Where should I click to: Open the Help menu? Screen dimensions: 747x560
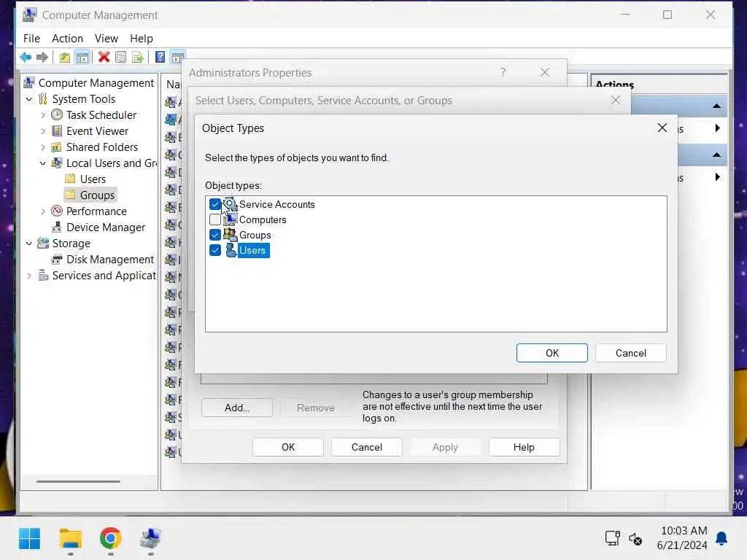pyautogui.click(x=142, y=39)
